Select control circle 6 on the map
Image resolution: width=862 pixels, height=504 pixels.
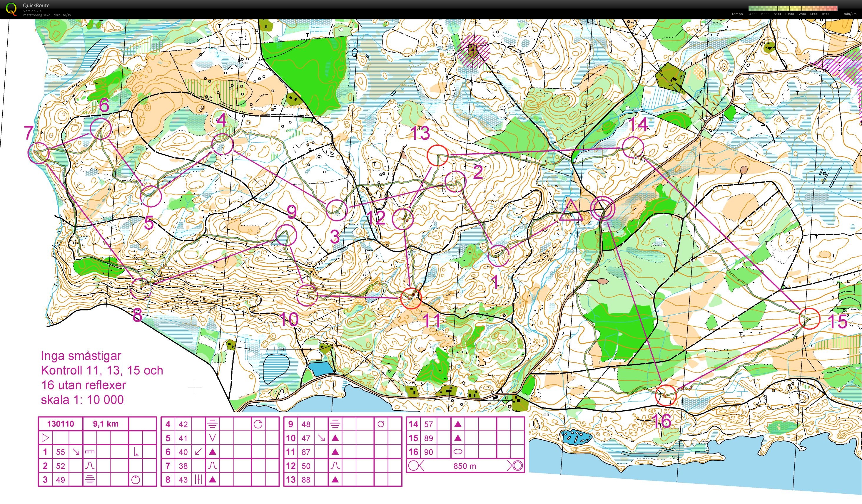point(101,128)
